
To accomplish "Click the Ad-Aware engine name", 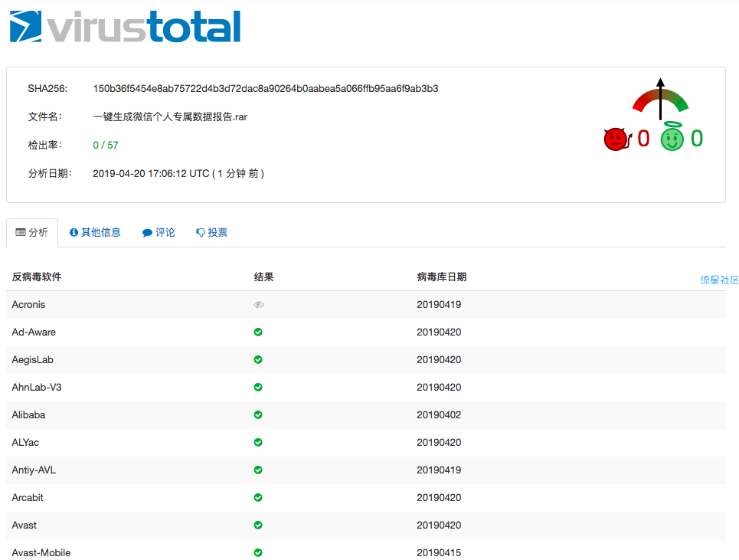I will point(34,332).
